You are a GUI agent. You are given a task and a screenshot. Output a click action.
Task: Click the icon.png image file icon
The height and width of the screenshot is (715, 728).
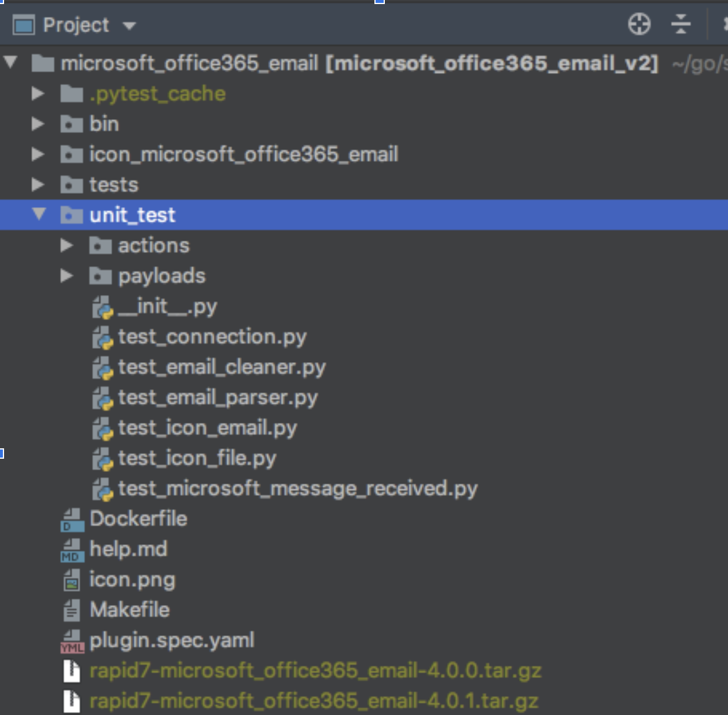(x=72, y=580)
